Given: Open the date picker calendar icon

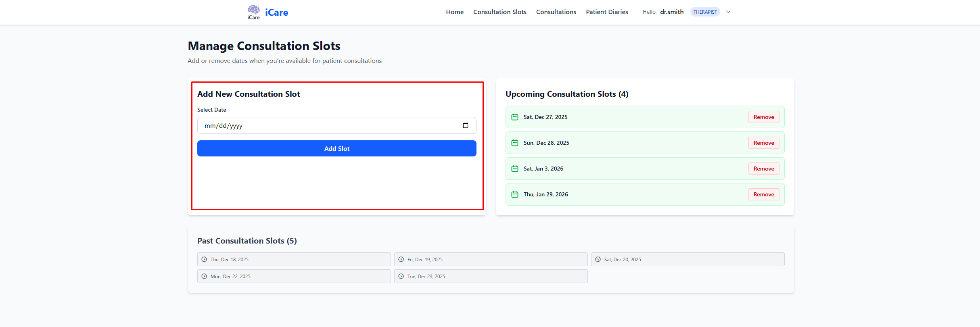Looking at the screenshot, I should coord(465,125).
